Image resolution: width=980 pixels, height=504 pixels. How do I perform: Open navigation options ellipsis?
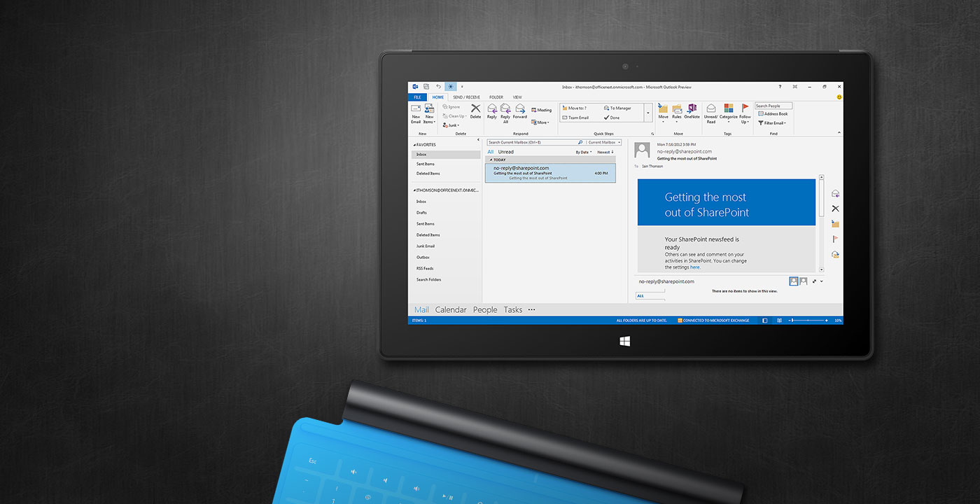point(532,309)
